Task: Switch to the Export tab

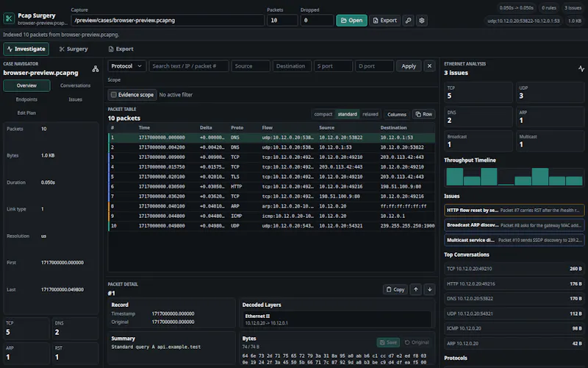Action: 121,49
